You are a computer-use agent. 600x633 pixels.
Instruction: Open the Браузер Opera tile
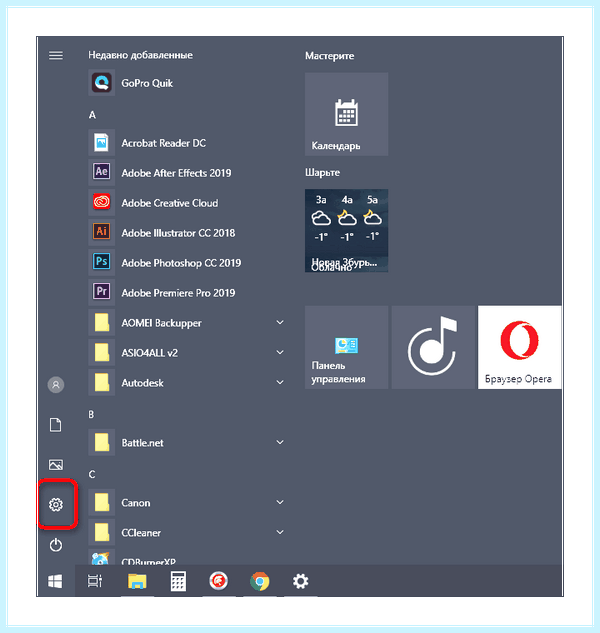(x=520, y=347)
